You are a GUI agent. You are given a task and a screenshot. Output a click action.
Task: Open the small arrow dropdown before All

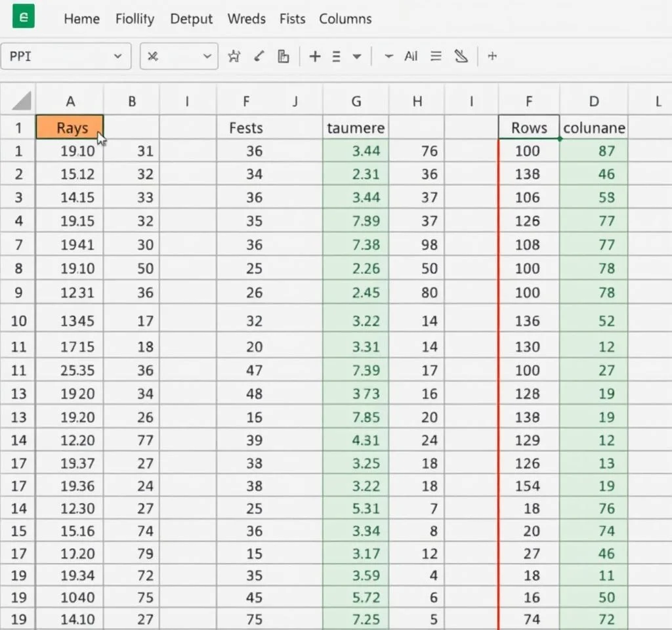[388, 56]
